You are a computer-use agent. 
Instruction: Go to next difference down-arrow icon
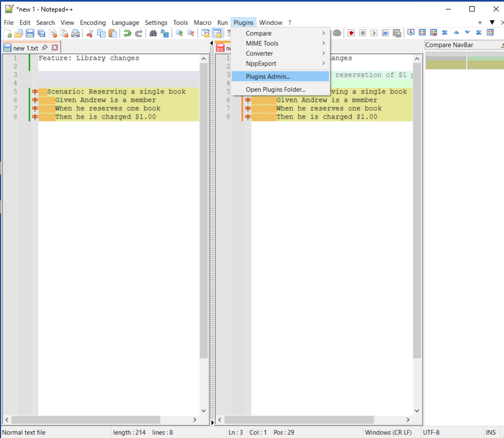tap(467, 33)
